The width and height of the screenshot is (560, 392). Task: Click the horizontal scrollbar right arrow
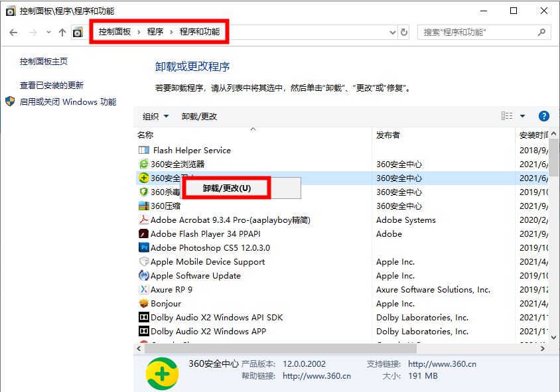(543, 348)
